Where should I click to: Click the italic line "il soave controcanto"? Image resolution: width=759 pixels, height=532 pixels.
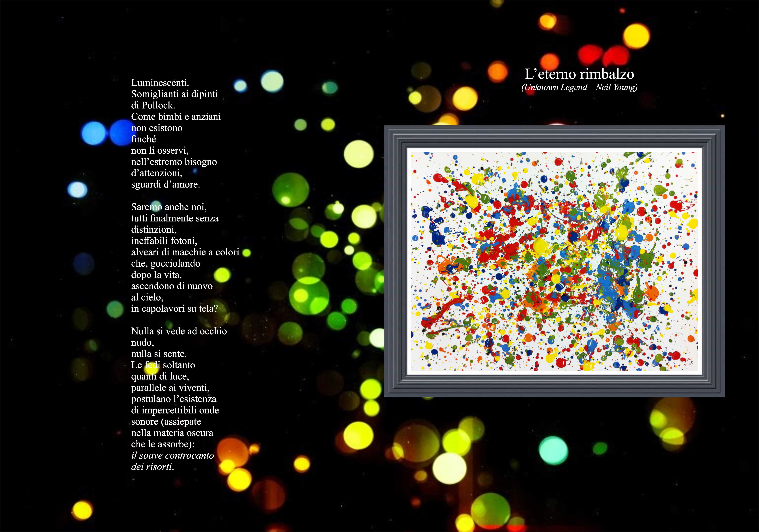pos(172,455)
